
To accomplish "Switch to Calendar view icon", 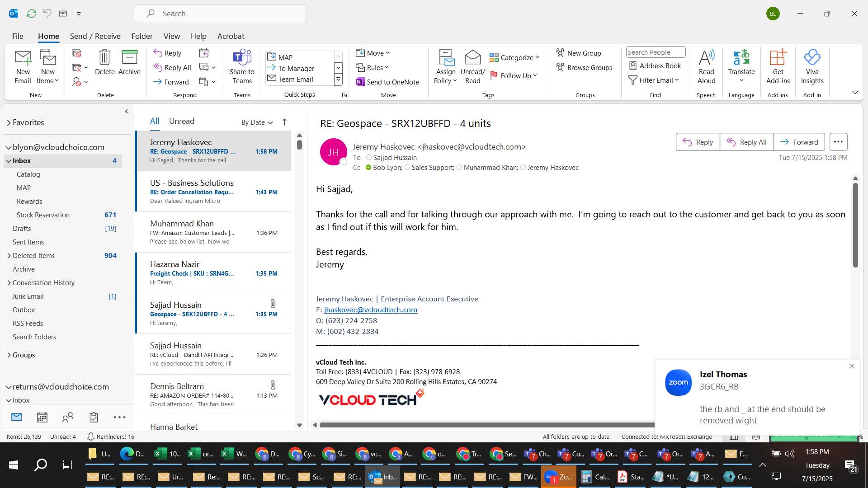I will click(42, 418).
